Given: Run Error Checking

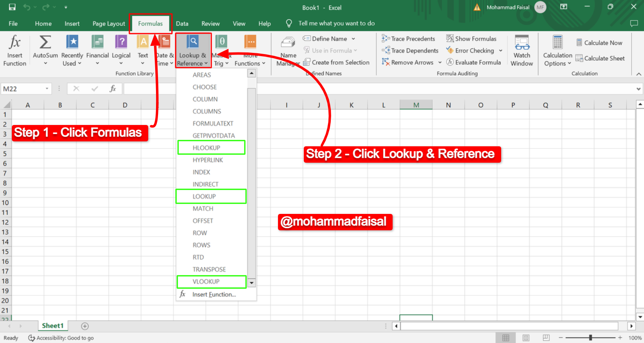Looking at the screenshot, I should click(470, 50).
